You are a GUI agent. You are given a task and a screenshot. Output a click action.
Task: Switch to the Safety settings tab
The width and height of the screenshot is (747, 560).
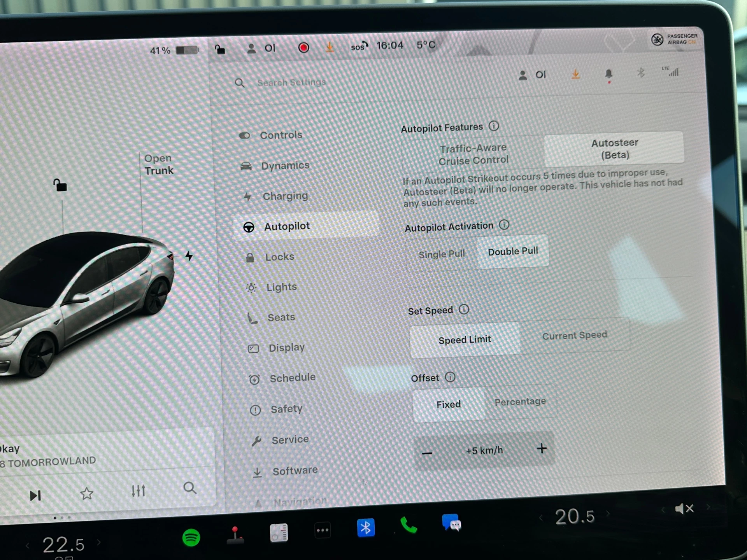tap(286, 408)
